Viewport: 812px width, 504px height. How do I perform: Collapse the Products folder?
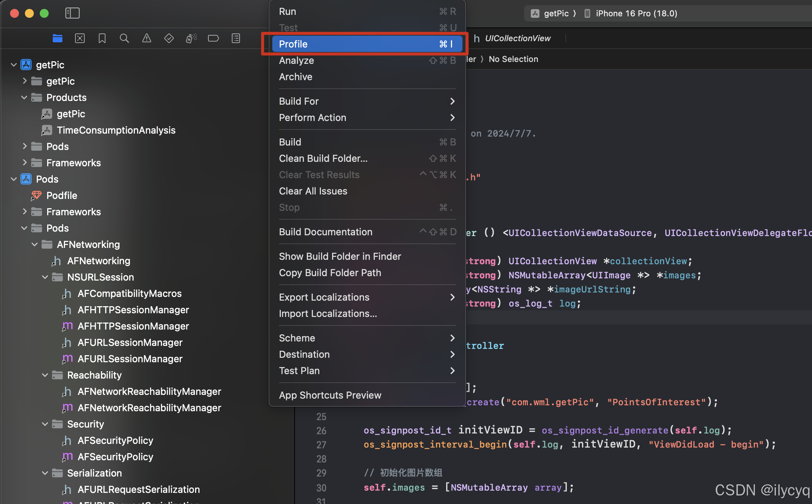point(24,98)
